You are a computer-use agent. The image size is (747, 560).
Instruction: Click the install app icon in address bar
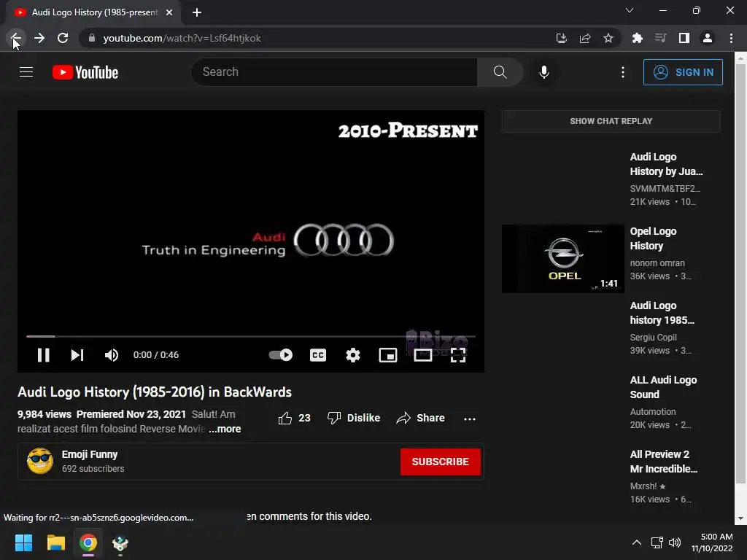[x=562, y=38]
